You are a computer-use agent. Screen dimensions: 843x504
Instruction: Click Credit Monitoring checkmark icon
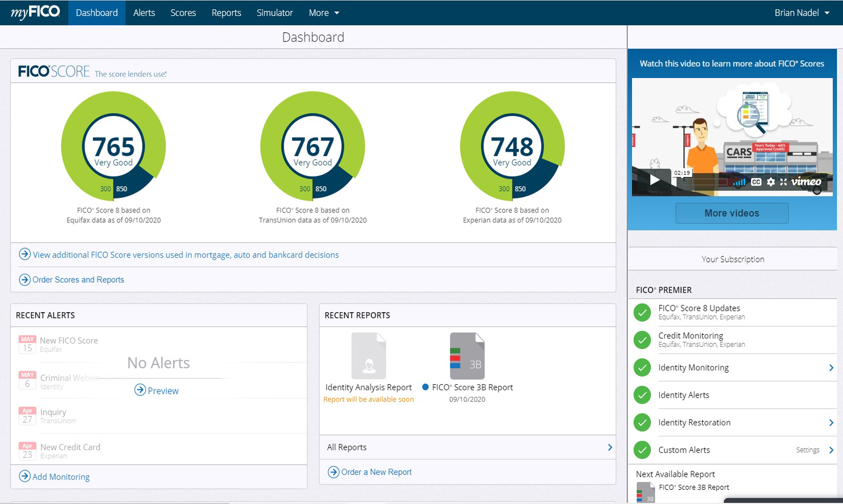[x=642, y=340]
